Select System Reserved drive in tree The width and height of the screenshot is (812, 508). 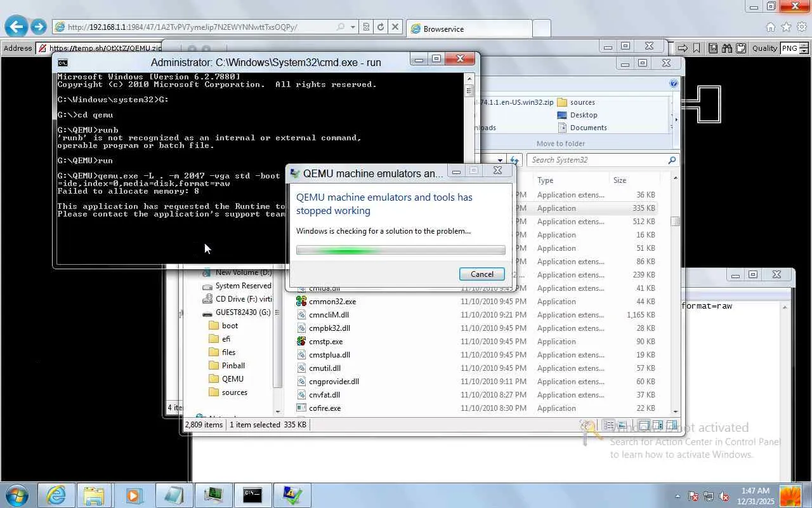pos(237,286)
